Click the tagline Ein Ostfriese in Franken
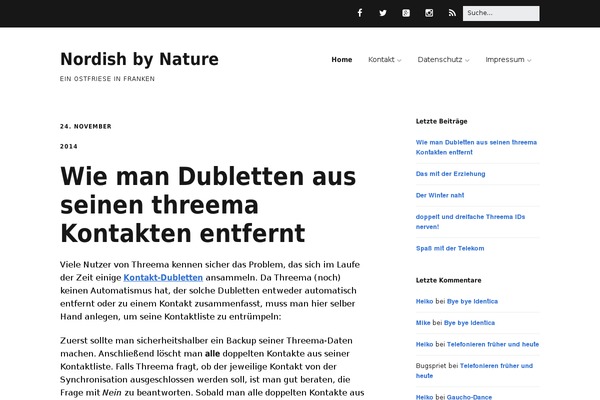The width and height of the screenshot is (600, 400). pos(107,78)
